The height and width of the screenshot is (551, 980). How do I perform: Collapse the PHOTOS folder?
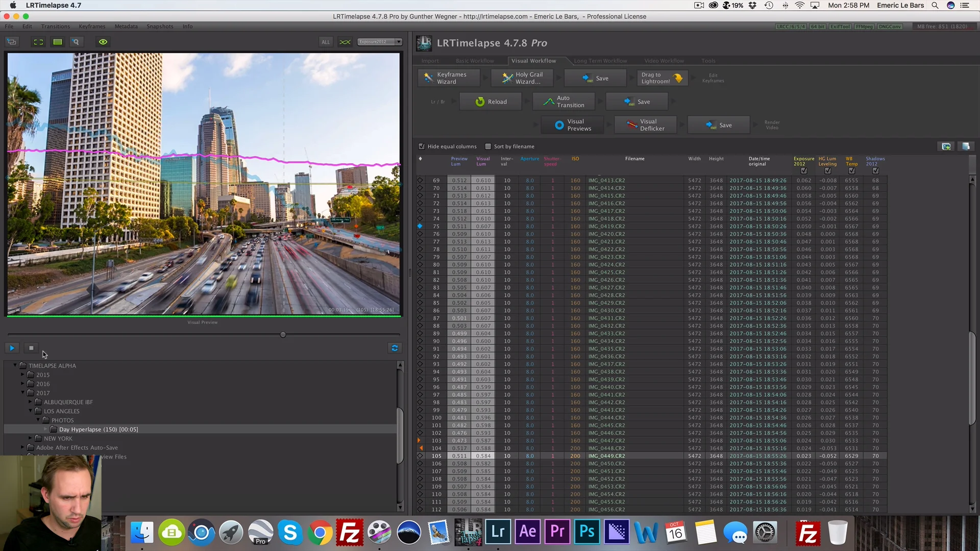tap(38, 420)
